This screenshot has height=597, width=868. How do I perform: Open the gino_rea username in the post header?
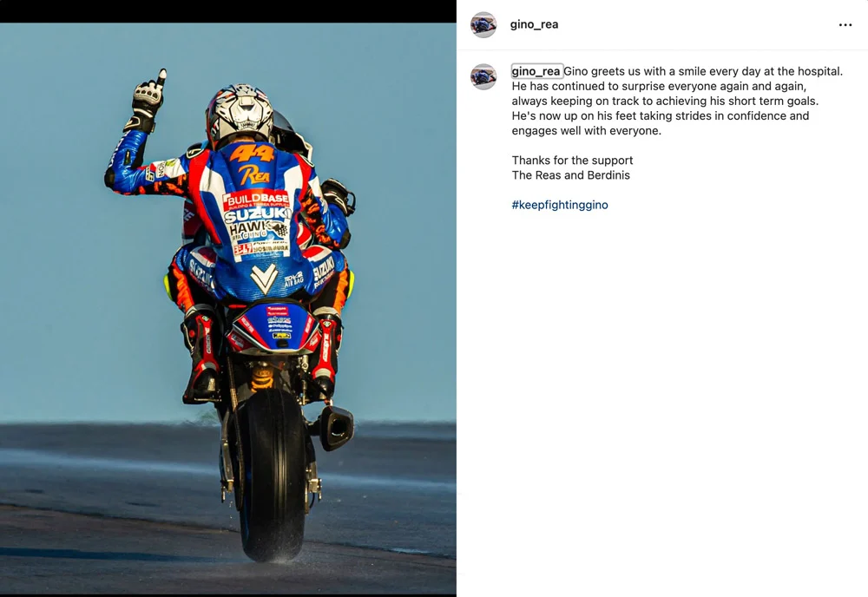click(534, 24)
